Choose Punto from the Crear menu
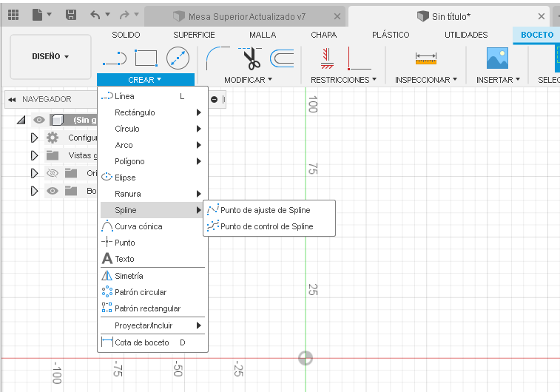 tap(153, 243)
